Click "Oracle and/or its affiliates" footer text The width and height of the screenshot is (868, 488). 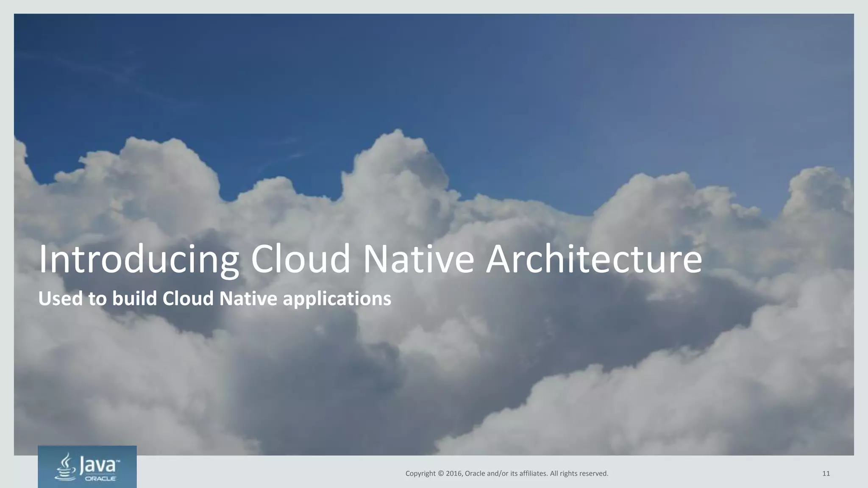click(x=506, y=474)
